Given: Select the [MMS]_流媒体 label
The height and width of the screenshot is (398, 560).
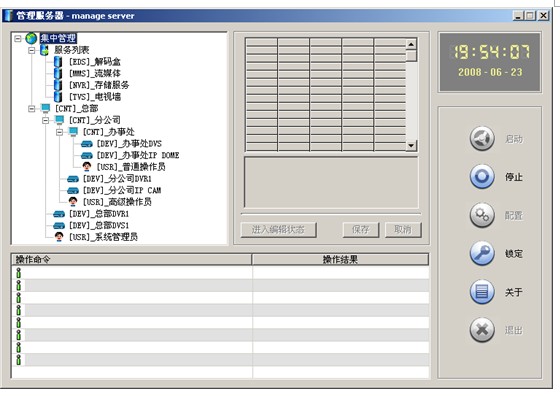Looking at the screenshot, I should (x=95, y=73).
